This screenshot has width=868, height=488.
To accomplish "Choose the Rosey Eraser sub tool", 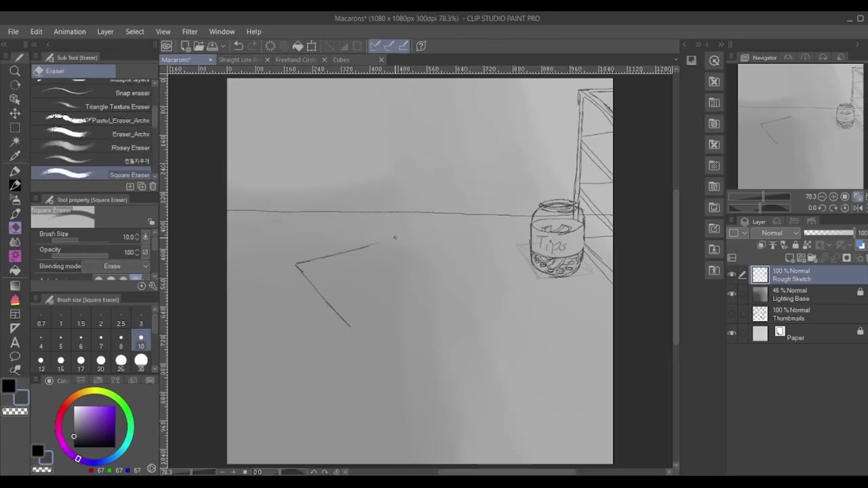I will tap(92, 148).
